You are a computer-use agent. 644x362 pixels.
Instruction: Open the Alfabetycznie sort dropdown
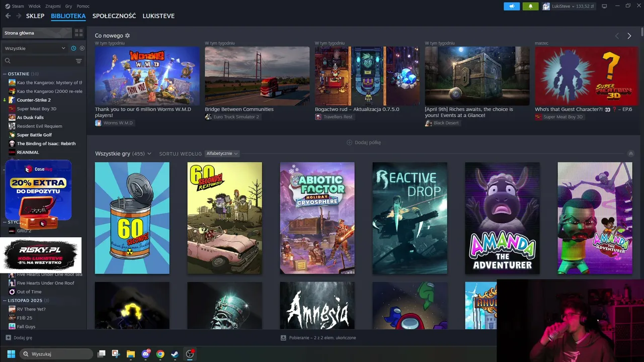click(x=222, y=153)
